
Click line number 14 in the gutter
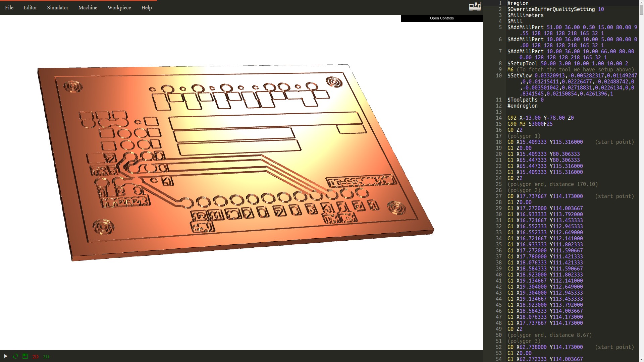(x=498, y=118)
